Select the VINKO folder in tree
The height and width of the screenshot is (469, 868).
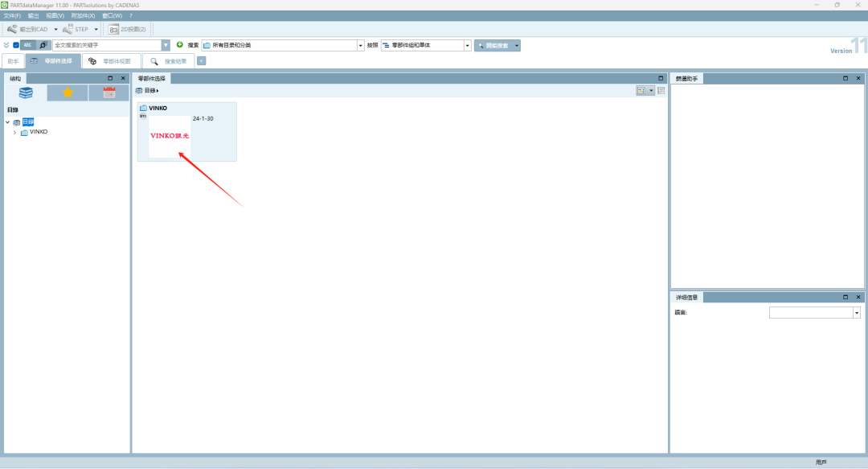39,132
